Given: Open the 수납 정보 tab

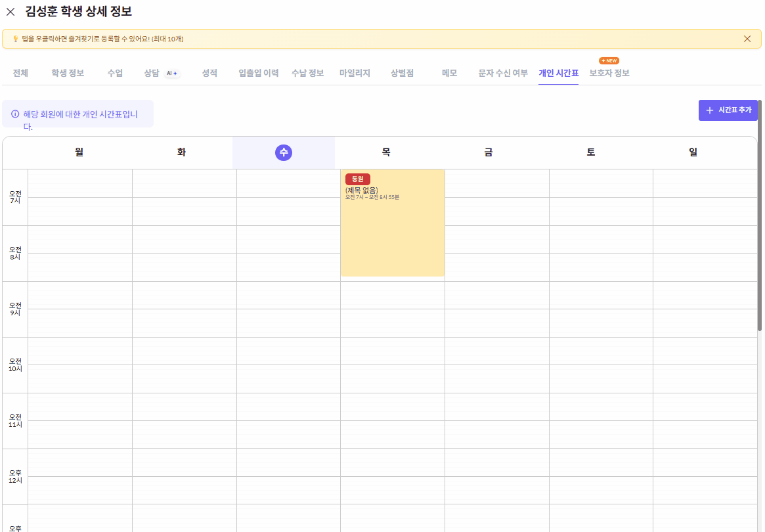Looking at the screenshot, I should pyautogui.click(x=307, y=73).
